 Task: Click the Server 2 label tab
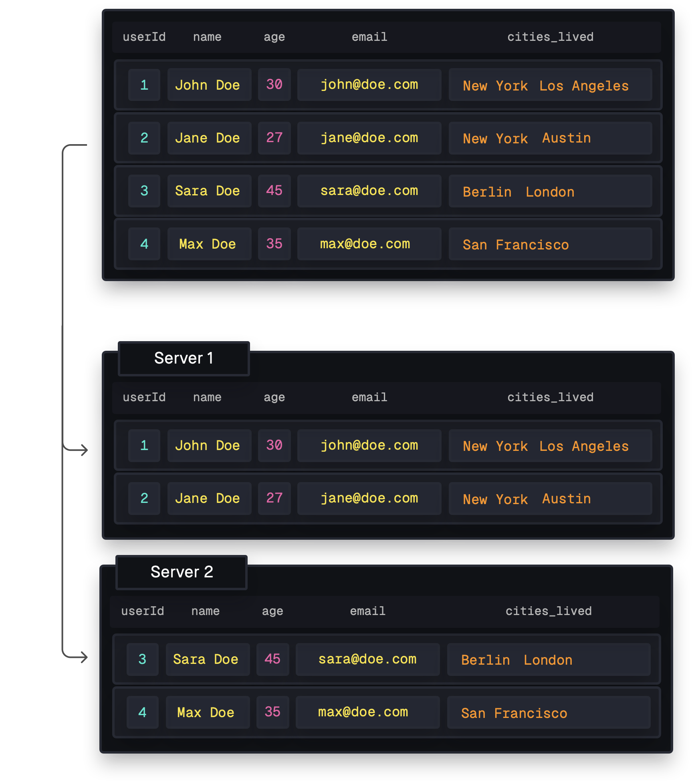click(x=182, y=572)
